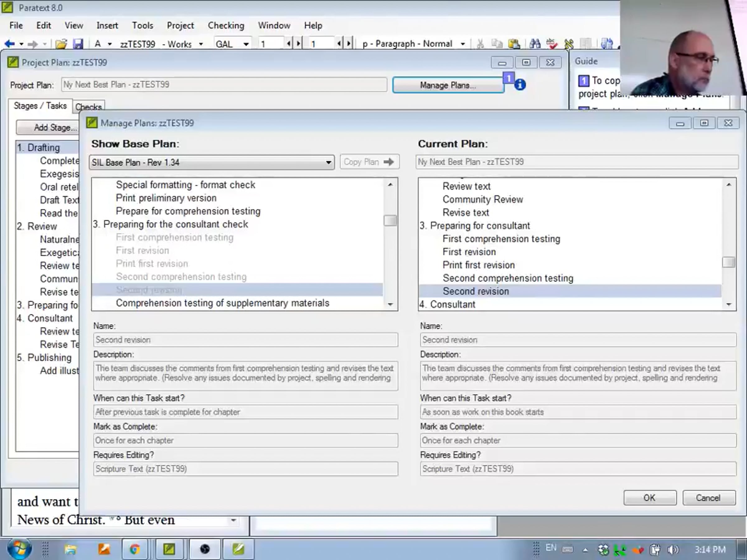Click the spell check abc icon
Image resolution: width=747 pixels, height=560 pixels.
[552, 44]
